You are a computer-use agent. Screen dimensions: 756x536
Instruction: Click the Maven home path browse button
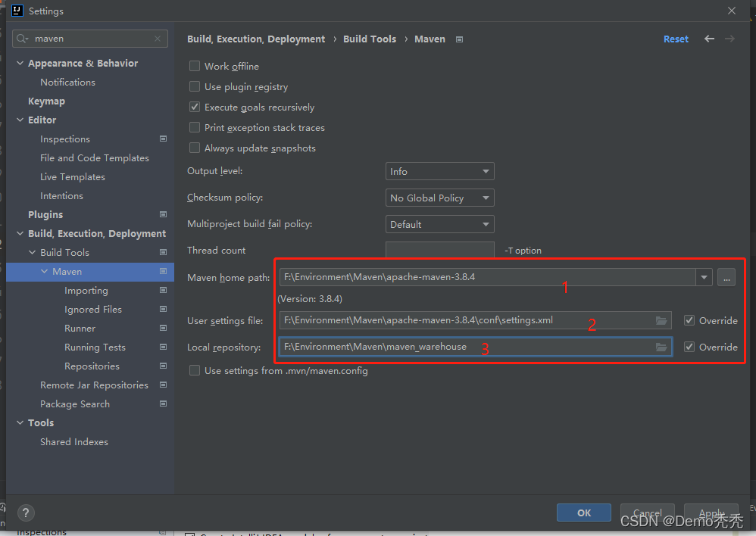pyautogui.click(x=726, y=277)
